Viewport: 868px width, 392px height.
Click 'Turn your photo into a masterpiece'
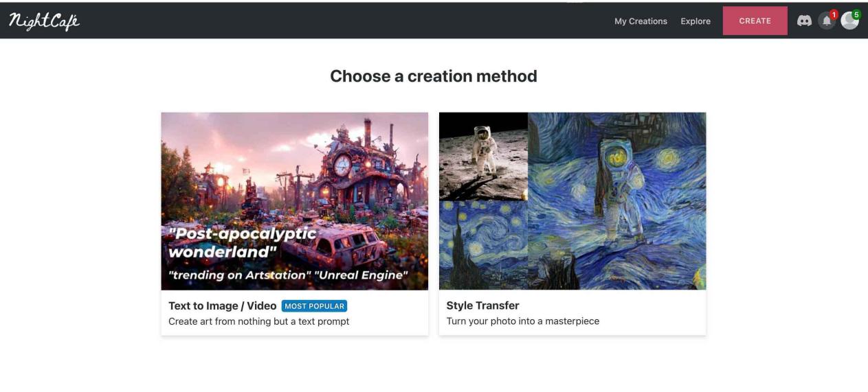(x=523, y=321)
